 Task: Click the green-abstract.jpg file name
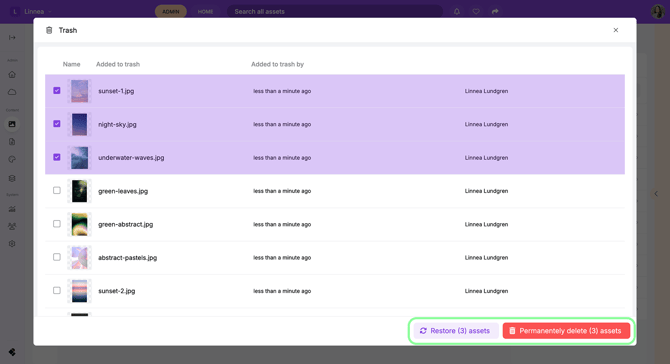coord(126,224)
